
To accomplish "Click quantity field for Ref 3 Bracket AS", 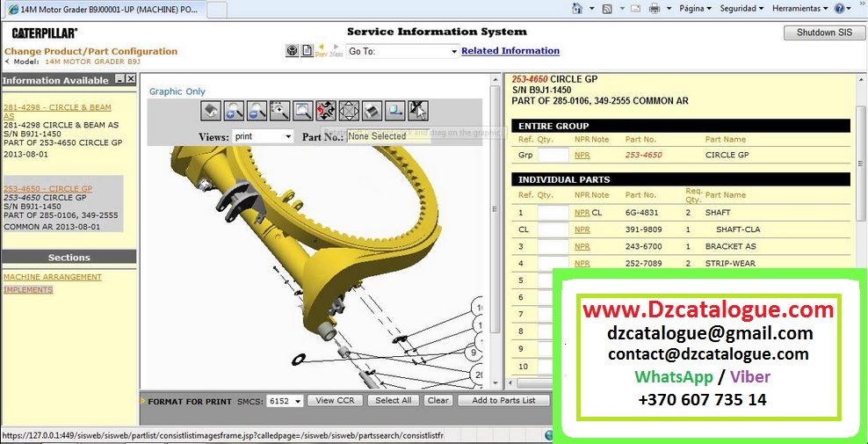I will 553,246.
